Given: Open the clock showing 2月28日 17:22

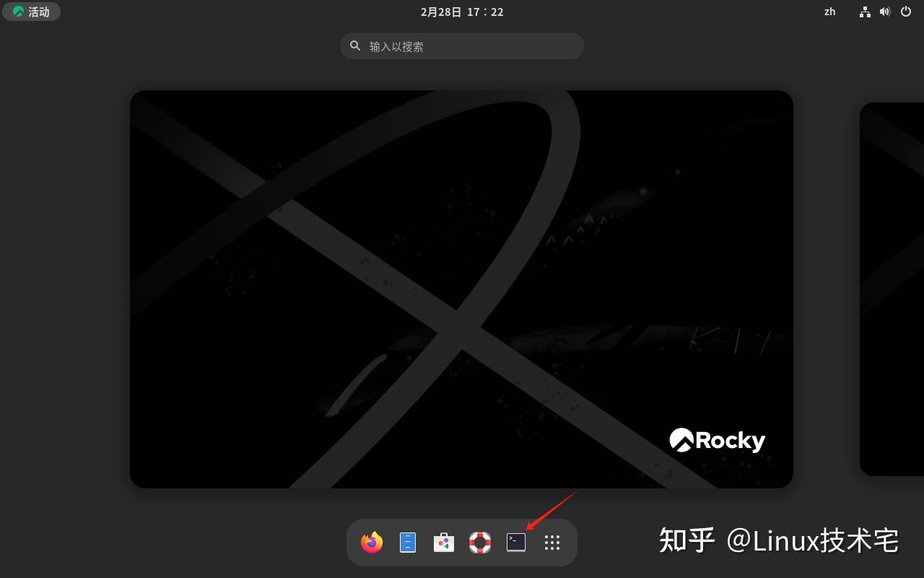Looking at the screenshot, I should (x=462, y=12).
